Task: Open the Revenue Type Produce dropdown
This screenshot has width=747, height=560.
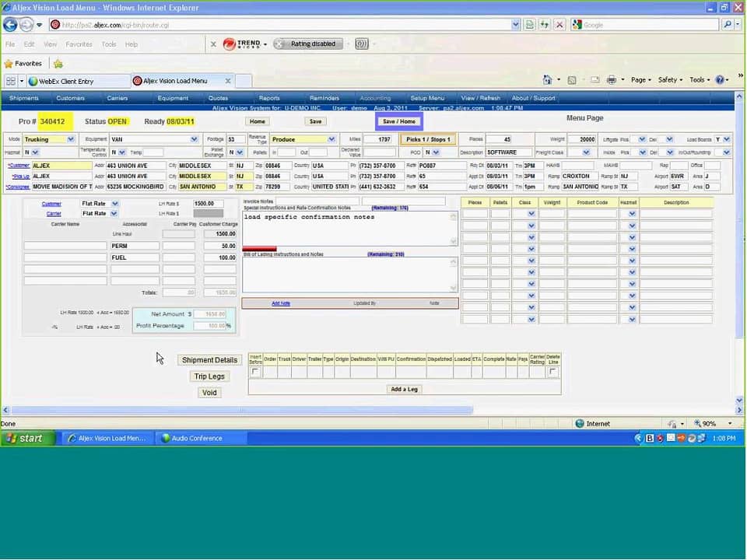Action: 331,139
